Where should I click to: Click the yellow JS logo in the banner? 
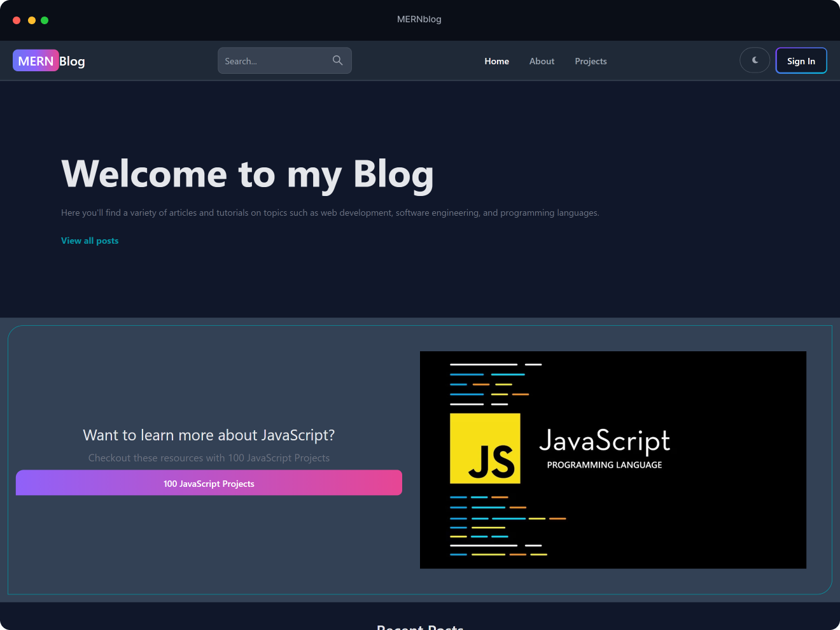click(x=485, y=449)
